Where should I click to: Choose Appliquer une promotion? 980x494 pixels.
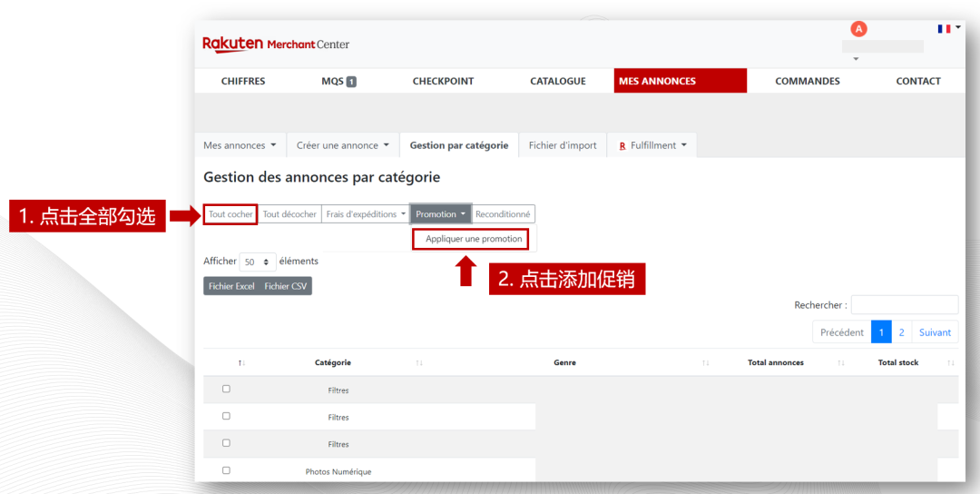(x=474, y=239)
